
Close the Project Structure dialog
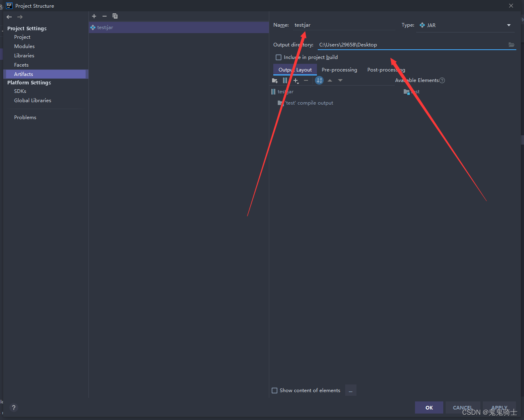point(511,6)
